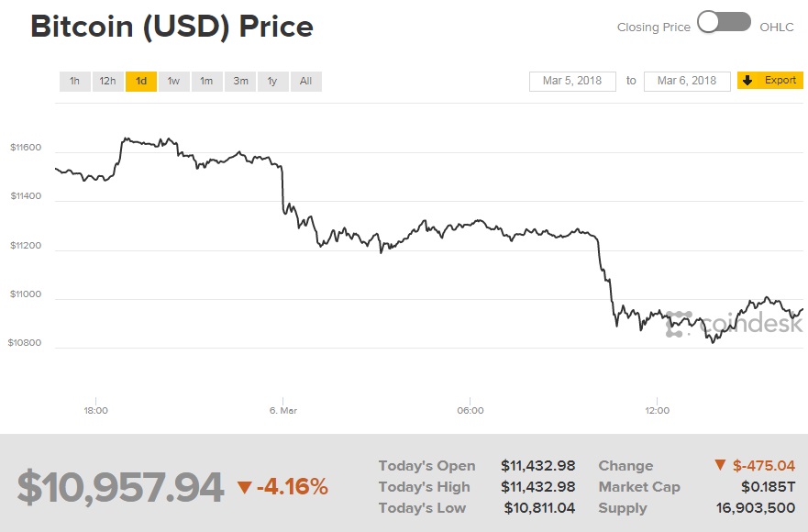This screenshot has width=808, height=532.
Task: Open the Mar 6, 2018 end date field
Action: click(x=687, y=81)
